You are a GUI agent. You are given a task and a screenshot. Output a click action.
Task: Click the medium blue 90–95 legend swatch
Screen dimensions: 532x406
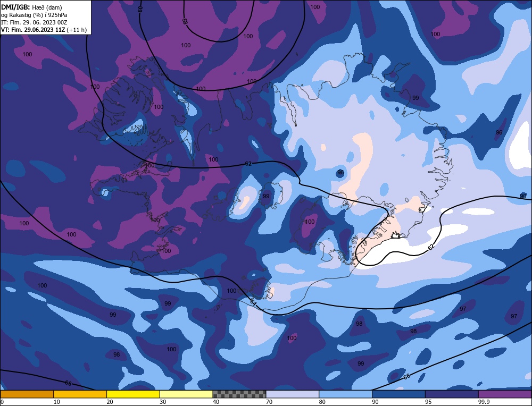coord(398,394)
